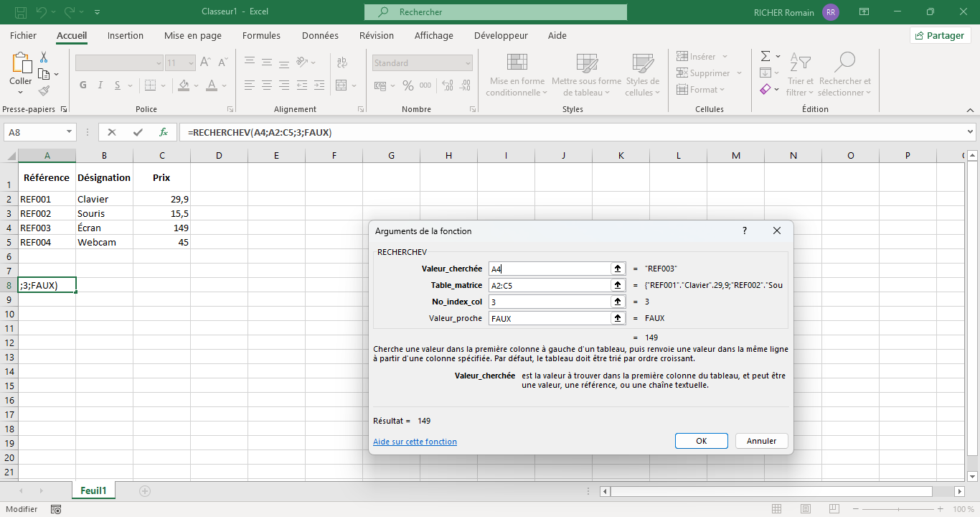
Task: Open the Standard number format dropdown
Action: 467,63
